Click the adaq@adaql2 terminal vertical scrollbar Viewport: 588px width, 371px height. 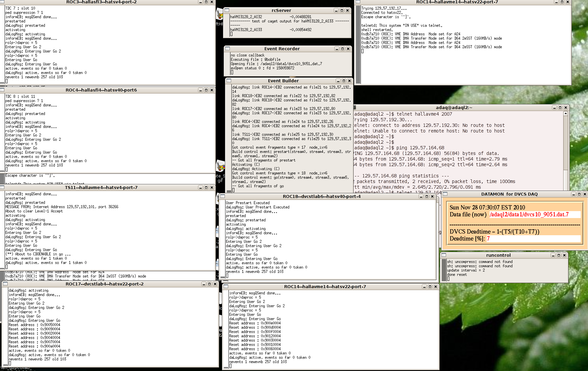566,151
